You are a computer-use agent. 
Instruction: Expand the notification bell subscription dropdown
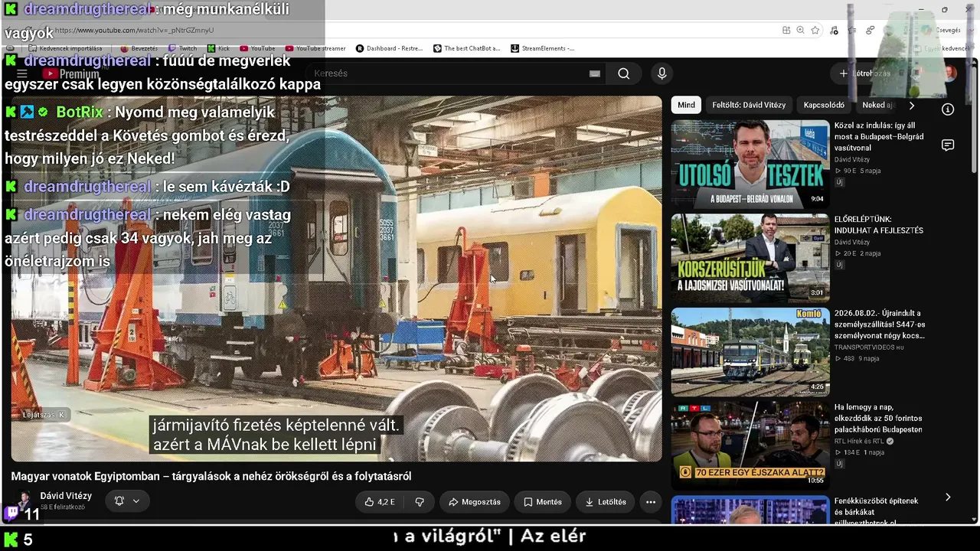pyautogui.click(x=126, y=501)
